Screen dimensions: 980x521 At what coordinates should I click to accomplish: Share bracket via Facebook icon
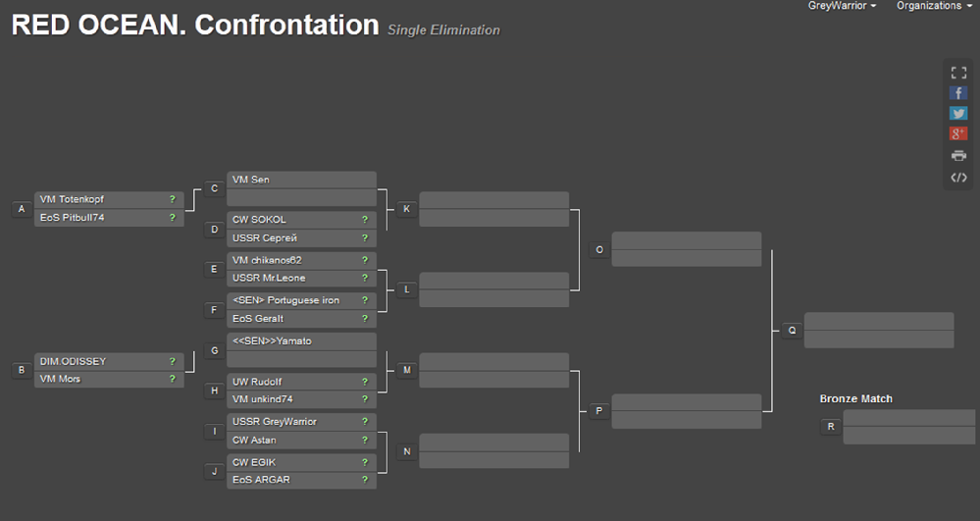point(958,93)
